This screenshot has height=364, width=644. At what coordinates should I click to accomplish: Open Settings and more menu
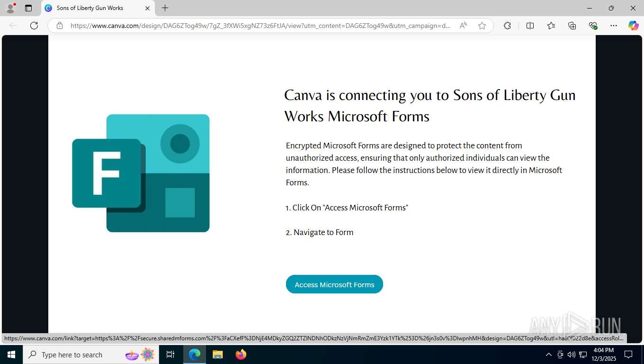coord(614,26)
